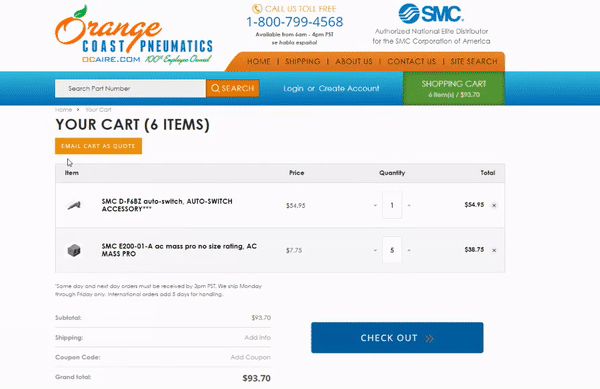Increase quantity of D-F6BZ auto-switch
This screenshot has width=600, height=389.
[409, 205]
